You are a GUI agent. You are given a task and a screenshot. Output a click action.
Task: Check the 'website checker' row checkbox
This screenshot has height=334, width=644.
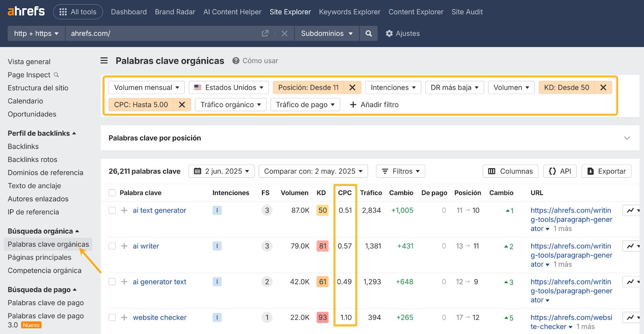(x=112, y=318)
